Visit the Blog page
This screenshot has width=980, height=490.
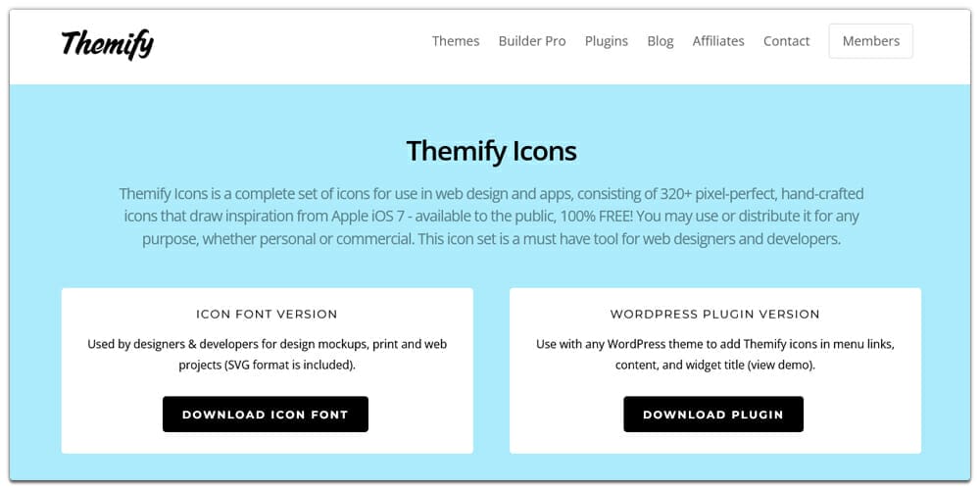coord(660,41)
